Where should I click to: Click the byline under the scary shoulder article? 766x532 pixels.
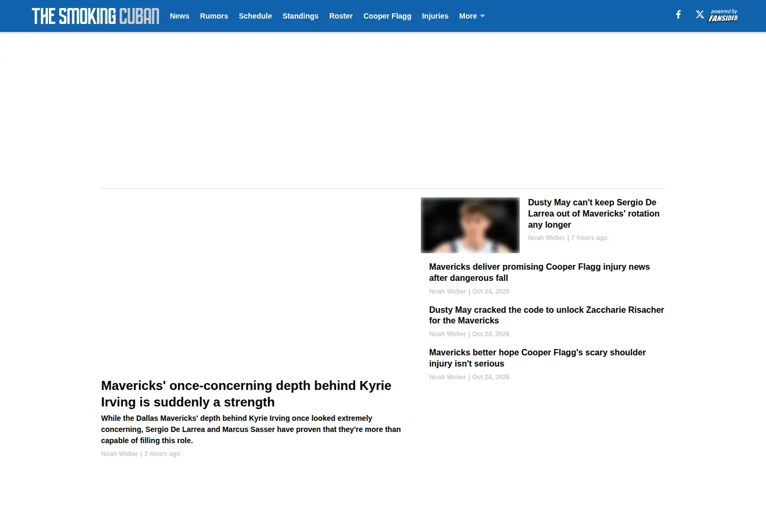[469, 377]
